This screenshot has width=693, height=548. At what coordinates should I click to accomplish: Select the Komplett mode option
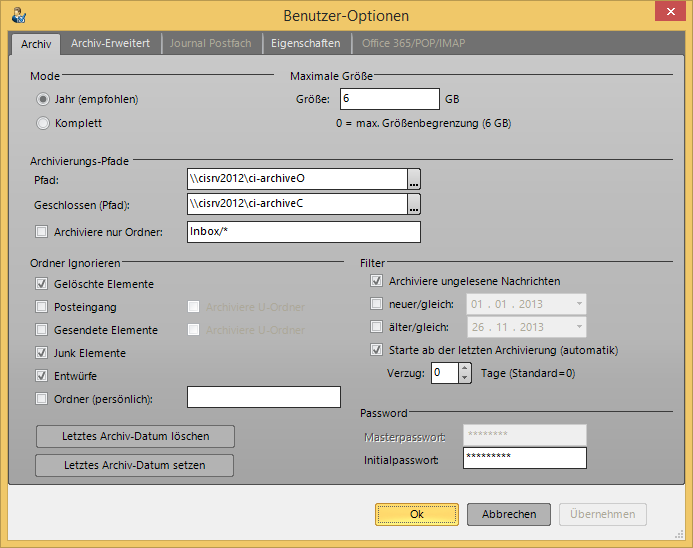(43, 123)
